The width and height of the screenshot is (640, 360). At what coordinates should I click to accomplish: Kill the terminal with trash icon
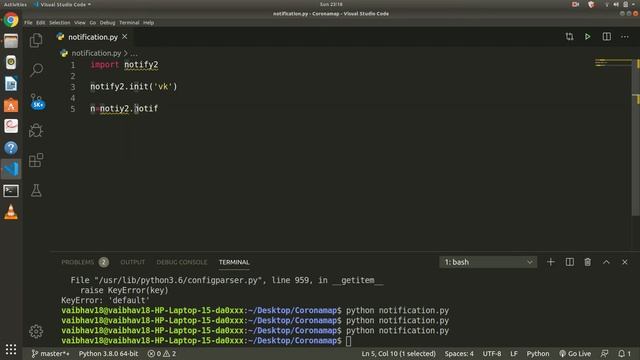587,262
